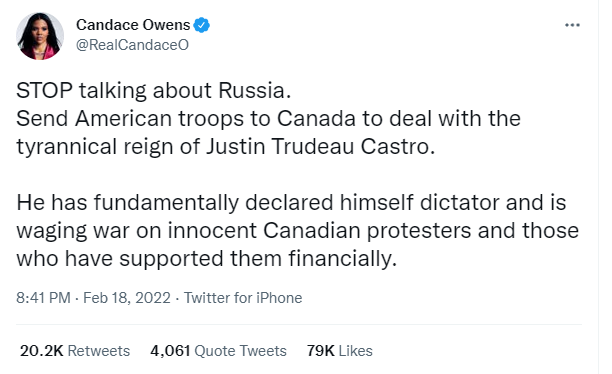
Task: Click the "who have supported them financially" line
Action: [x=206, y=259]
